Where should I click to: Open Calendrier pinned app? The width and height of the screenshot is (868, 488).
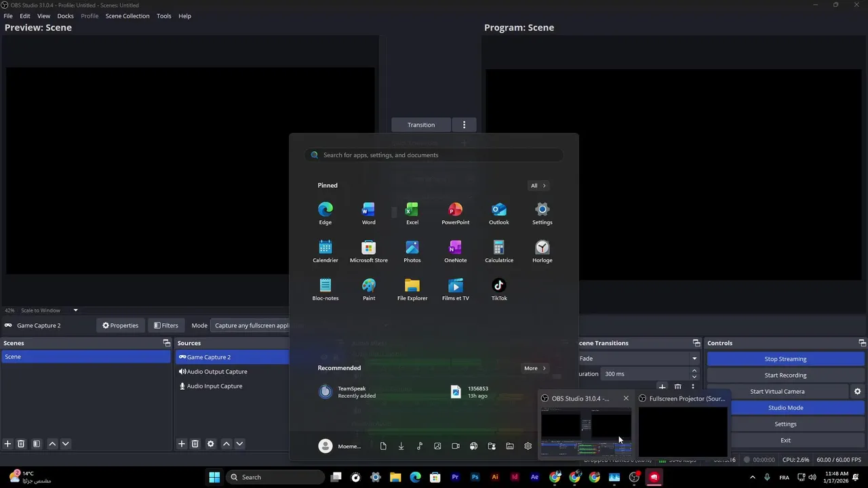coord(325,251)
